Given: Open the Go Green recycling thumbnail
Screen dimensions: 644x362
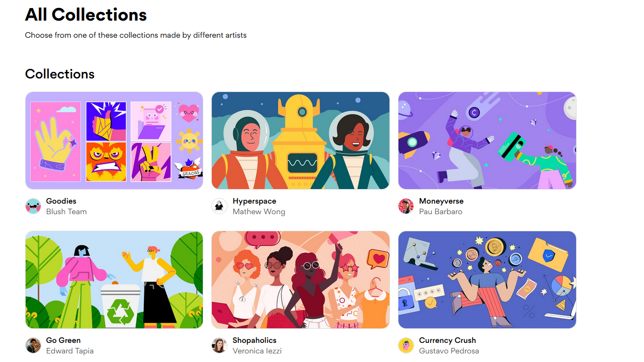Looking at the screenshot, I should tap(114, 280).
